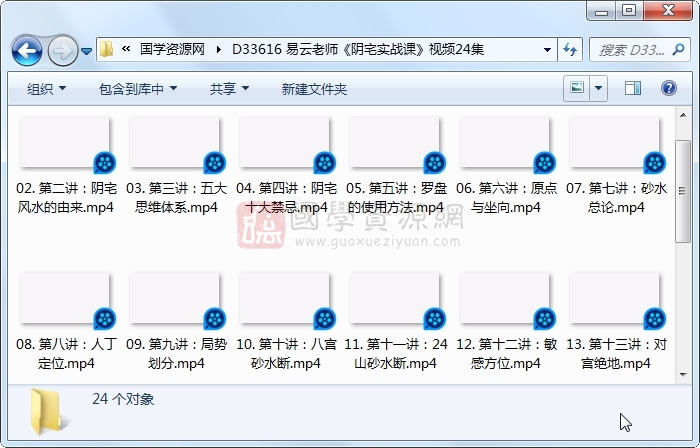Select video 10. 第十讲：八宫砂水断.mp4 thumbnail
This screenshot has width=700, height=448.
tap(286, 300)
